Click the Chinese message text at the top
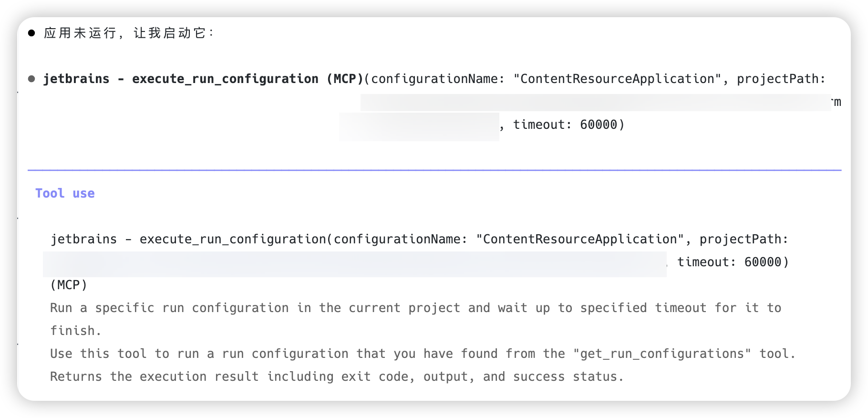Image resolution: width=868 pixels, height=418 pixels. coord(129,33)
